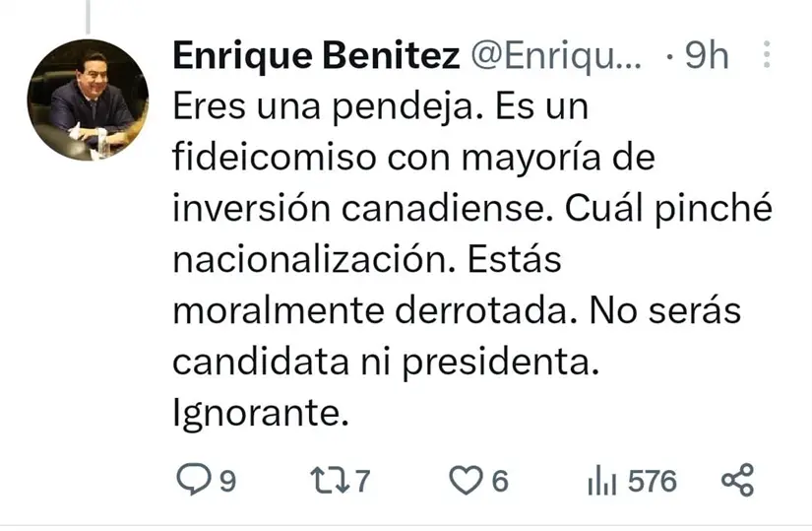Click the reply count showing 9

[226, 482]
